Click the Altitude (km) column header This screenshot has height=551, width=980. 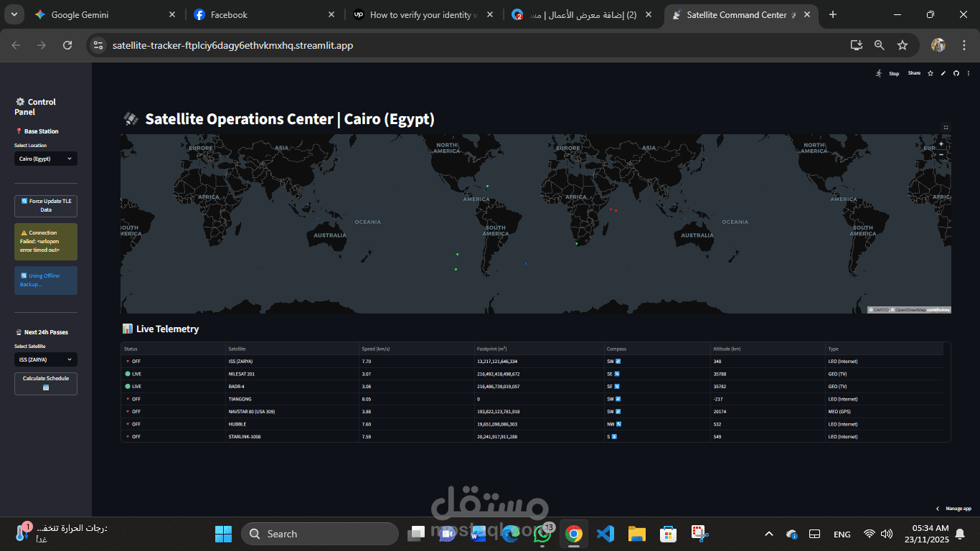pos(768,349)
